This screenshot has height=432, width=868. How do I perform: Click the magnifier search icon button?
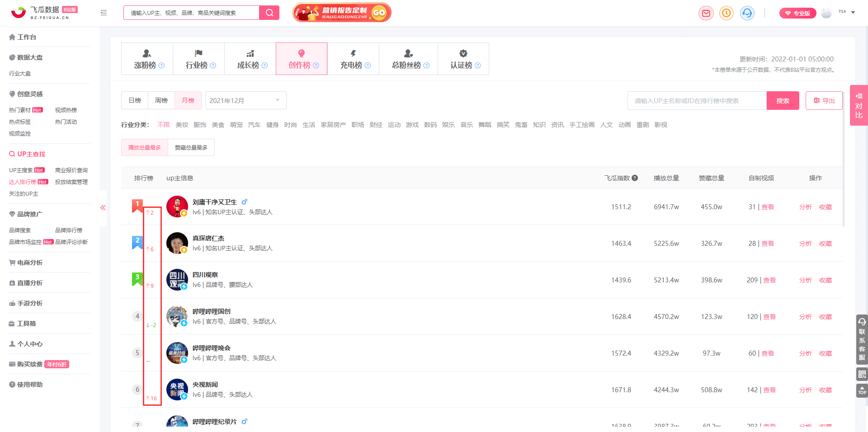269,13
